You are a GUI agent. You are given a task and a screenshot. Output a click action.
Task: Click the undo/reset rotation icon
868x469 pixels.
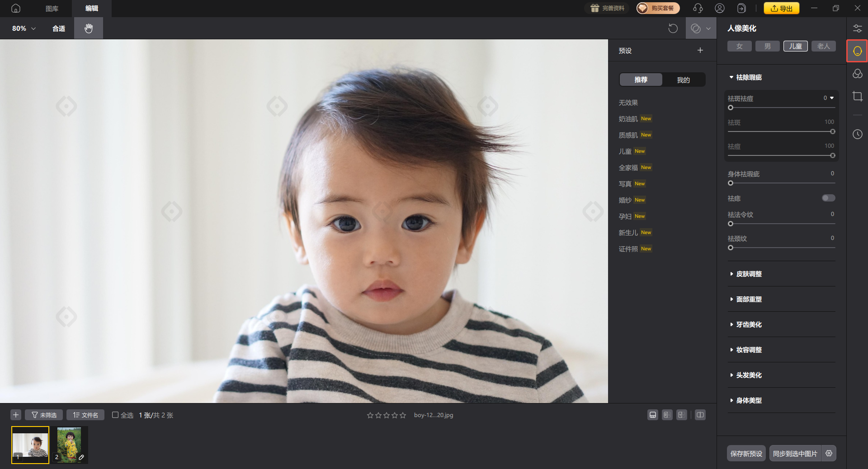pos(673,28)
